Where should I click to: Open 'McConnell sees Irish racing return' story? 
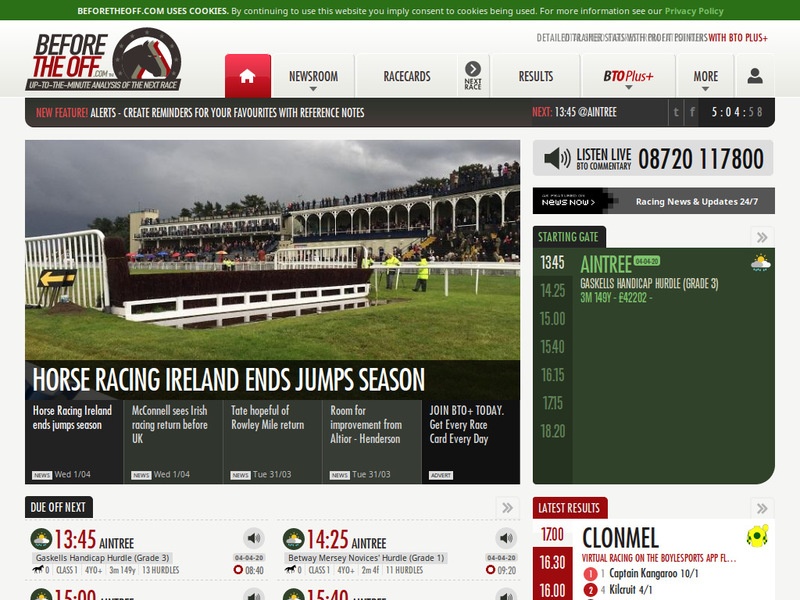[x=173, y=441]
